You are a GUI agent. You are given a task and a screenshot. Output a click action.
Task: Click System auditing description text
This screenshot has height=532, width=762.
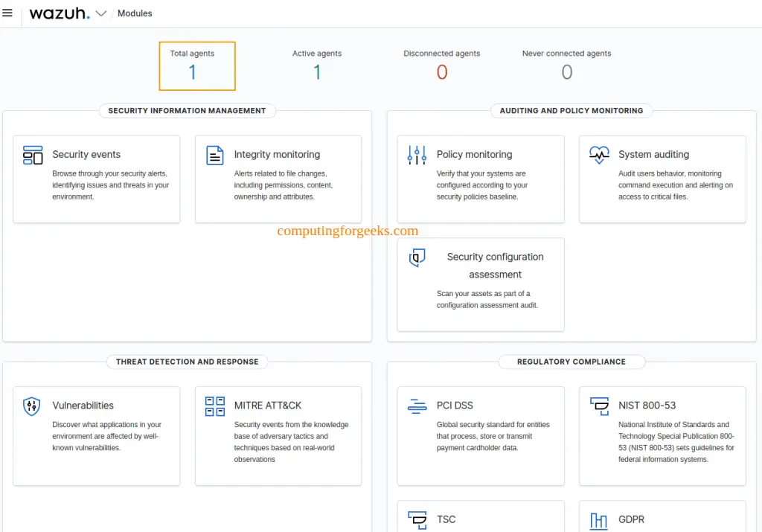click(x=676, y=185)
